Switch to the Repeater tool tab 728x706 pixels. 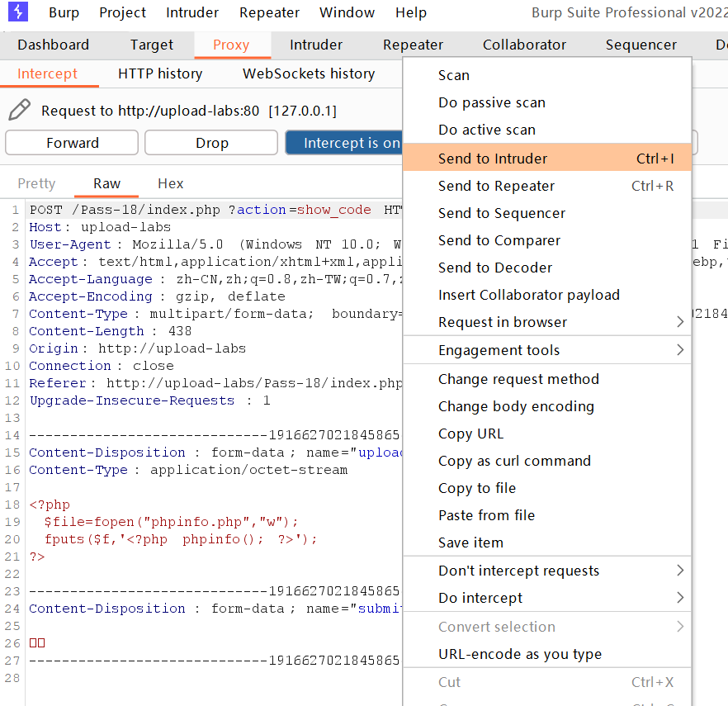[x=413, y=45]
